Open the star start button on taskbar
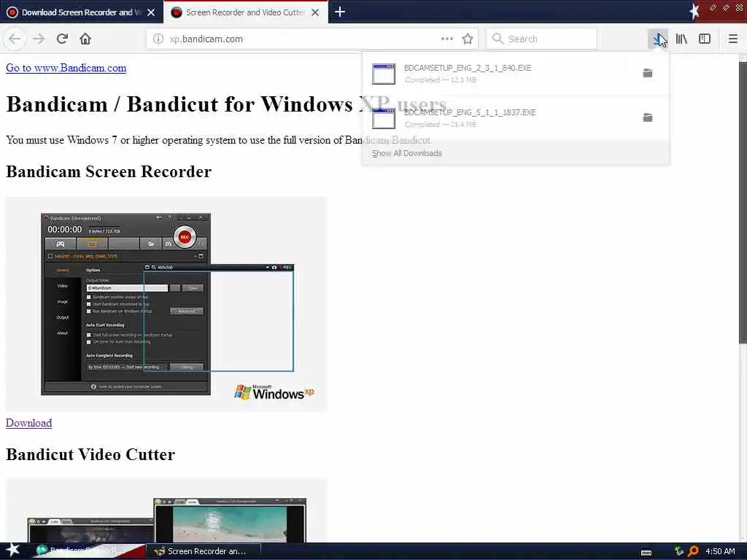Viewport: 747px width, 560px height. pyautogui.click(x=12, y=551)
